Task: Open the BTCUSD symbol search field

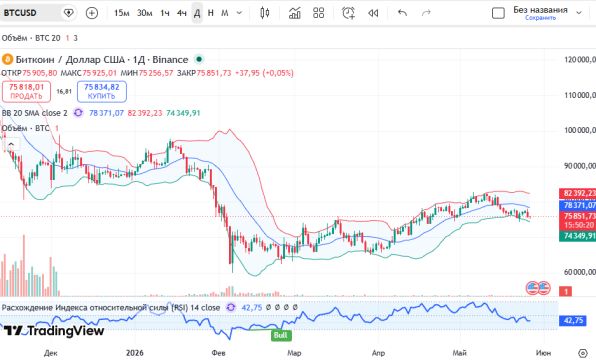Action: (x=30, y=13)
